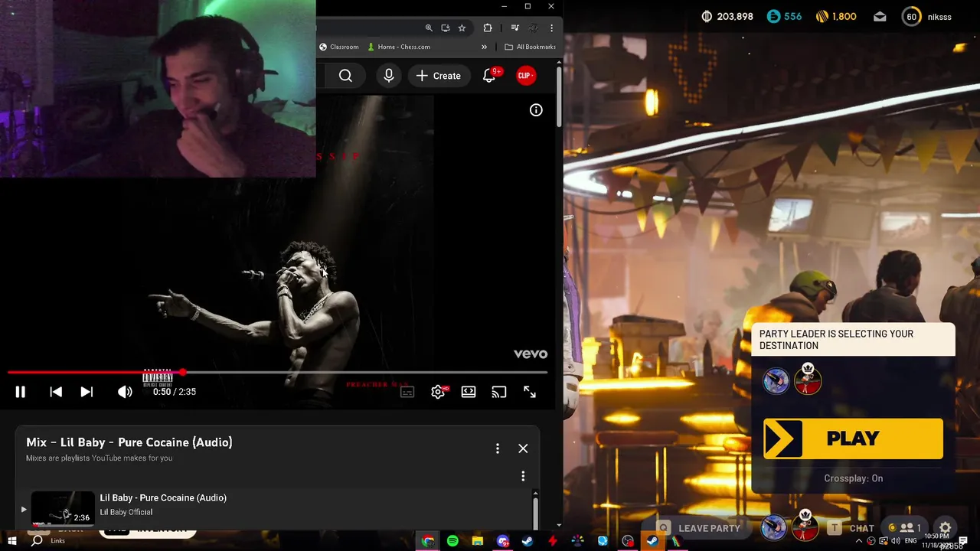
Task: Open the game settings gear
Action: pyautogui.click(x=946, y=528)
